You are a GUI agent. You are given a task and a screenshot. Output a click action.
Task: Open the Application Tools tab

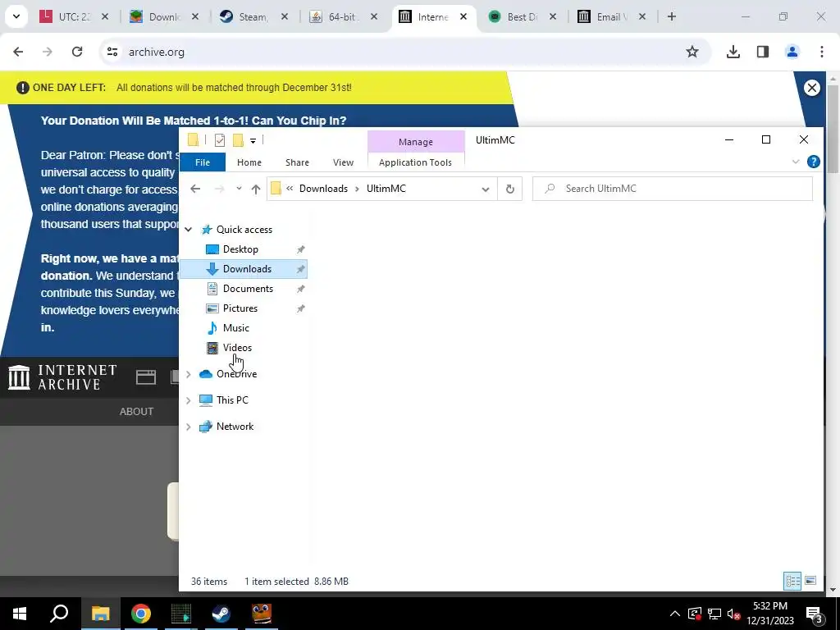[x=415, y=162]
